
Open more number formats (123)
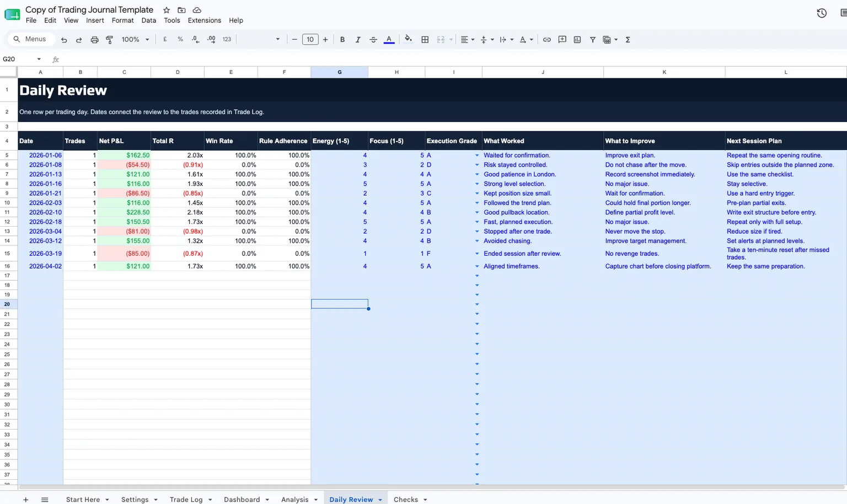click(227, 40)
